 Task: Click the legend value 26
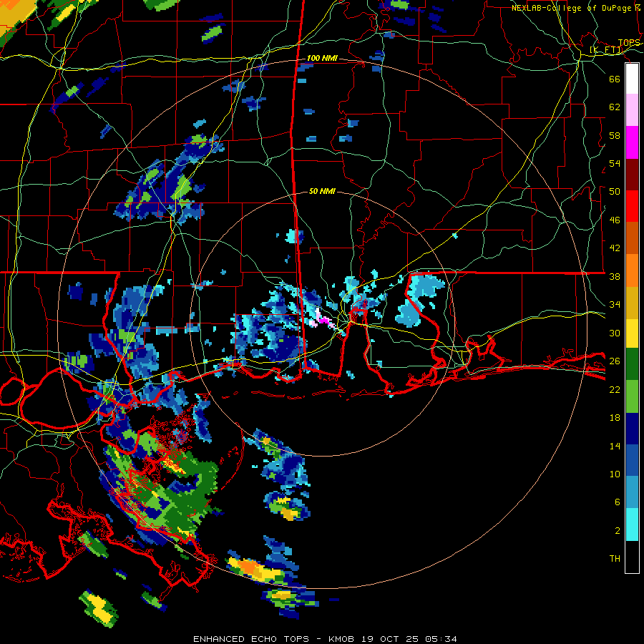pyautogui.click(x=615, y=361)
